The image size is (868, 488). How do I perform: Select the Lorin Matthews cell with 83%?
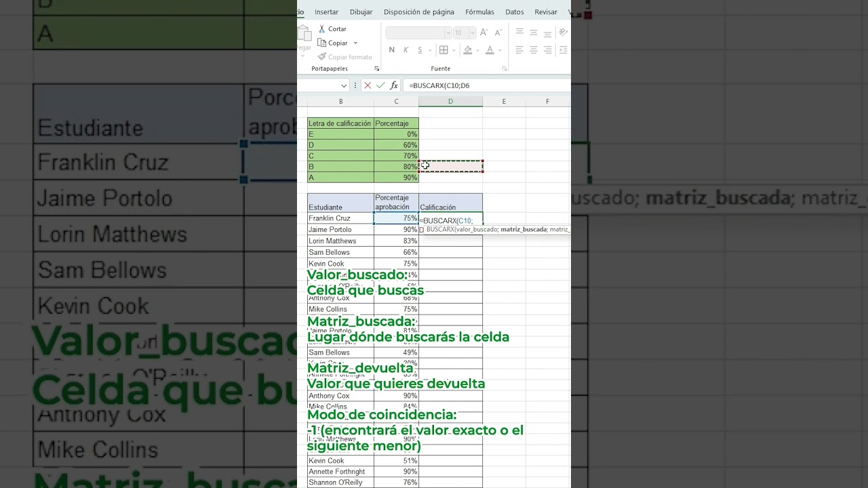pyautogui.click(x=340, y=241)
